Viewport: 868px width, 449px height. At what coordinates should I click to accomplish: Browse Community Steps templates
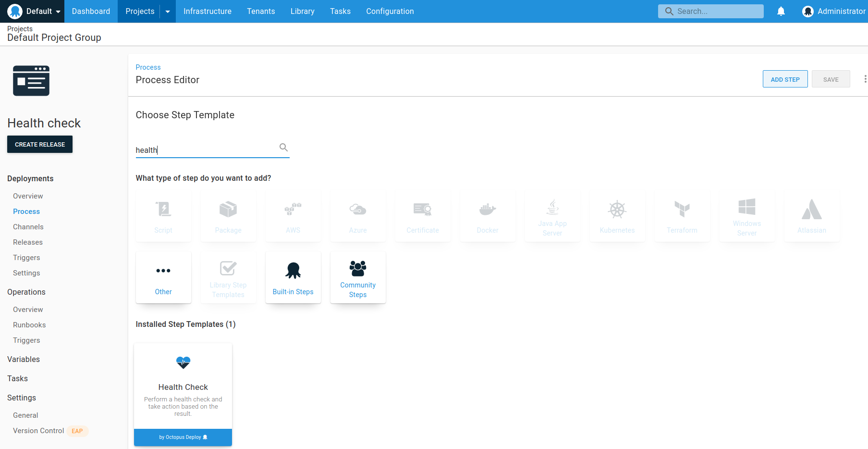coord(358,277)
